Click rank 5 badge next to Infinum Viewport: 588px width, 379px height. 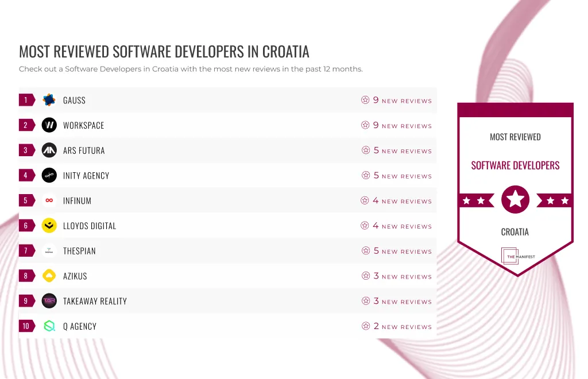coord(27,200)
